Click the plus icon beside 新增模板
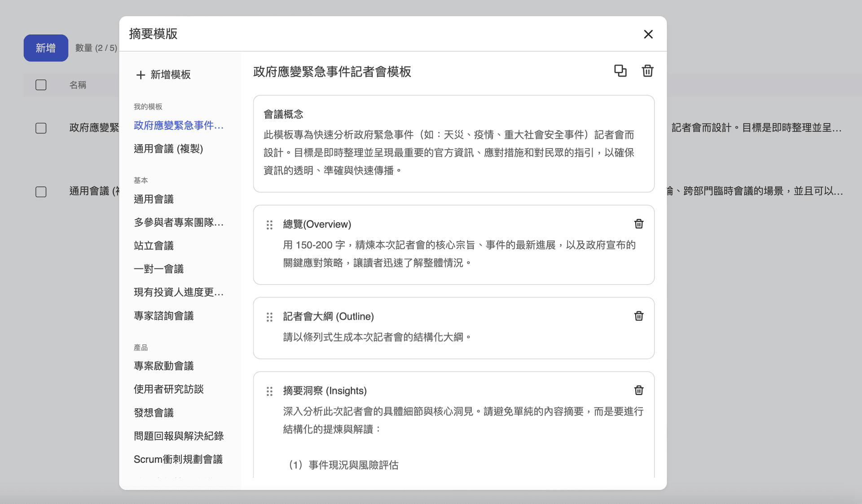 141,75
